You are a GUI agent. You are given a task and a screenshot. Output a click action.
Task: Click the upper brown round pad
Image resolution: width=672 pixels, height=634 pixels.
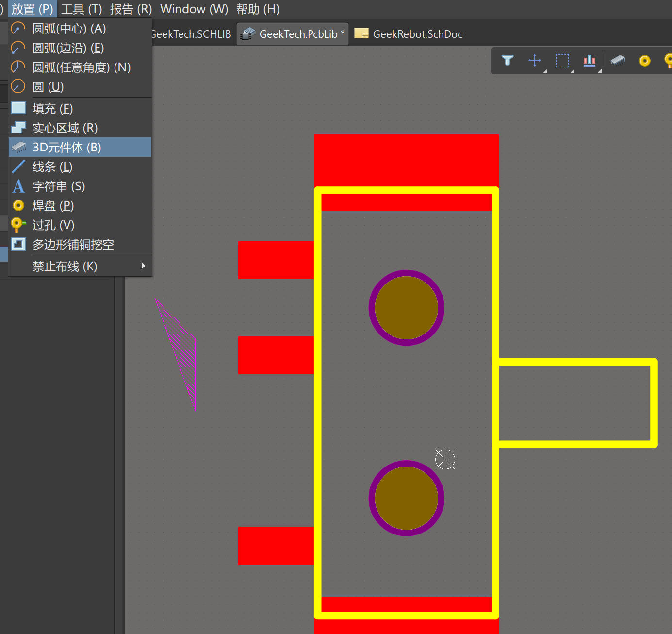pos(406,308)
